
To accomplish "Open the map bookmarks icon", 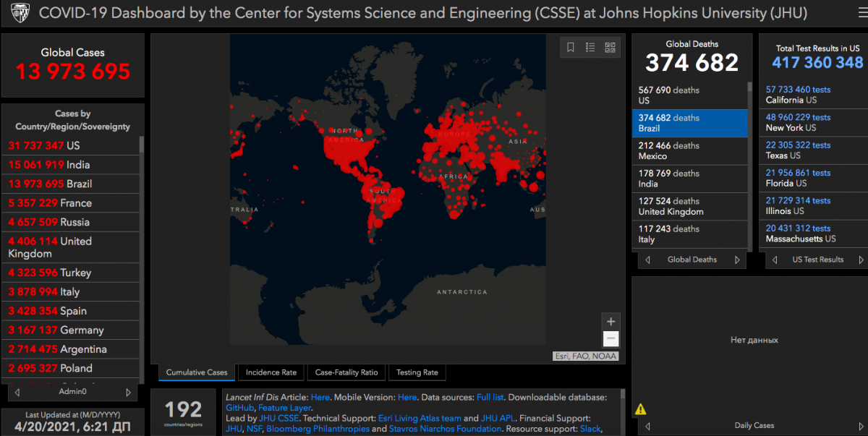I will point(571,48).
